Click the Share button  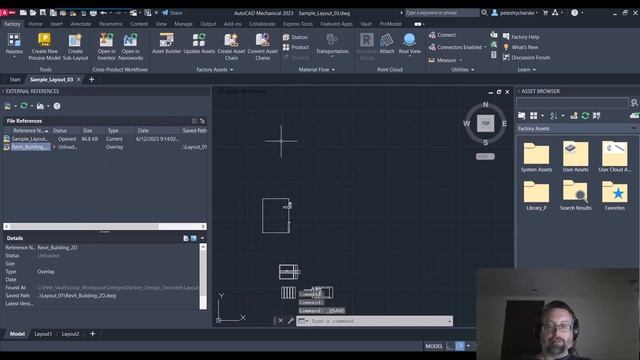172,13
